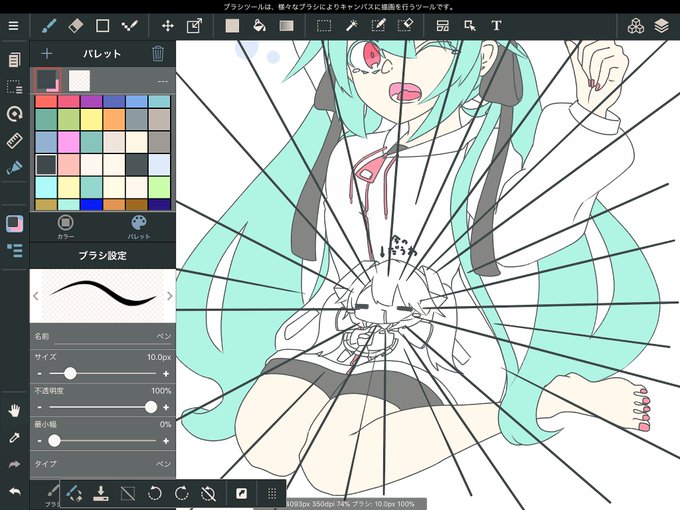Open the document pages icon in sidebar

click(14, 60)
